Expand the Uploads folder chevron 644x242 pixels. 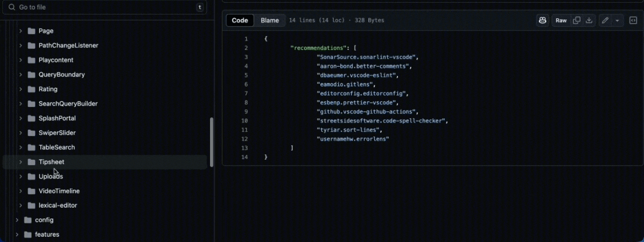tap(20, 176)
